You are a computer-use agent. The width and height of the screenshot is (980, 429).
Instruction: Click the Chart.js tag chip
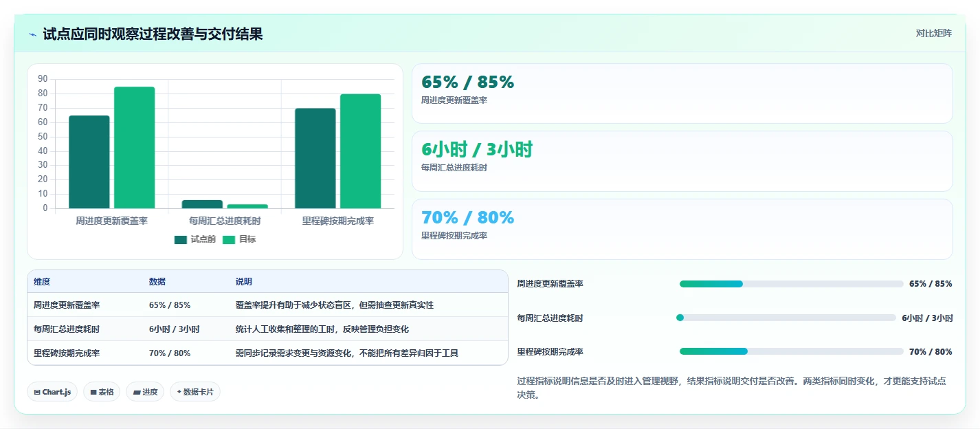pos(53,392)
